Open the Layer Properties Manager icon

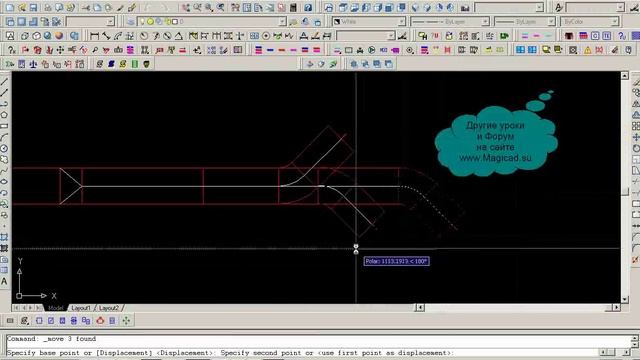(131, 21)
